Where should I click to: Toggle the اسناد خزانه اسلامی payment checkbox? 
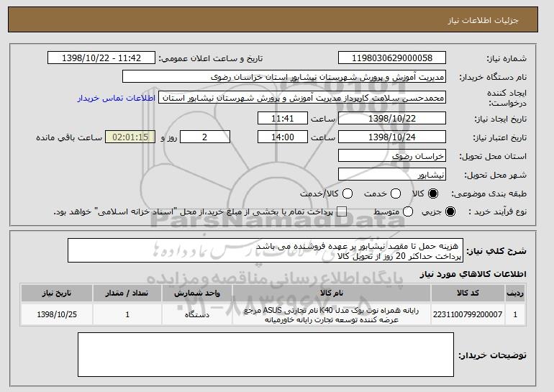click(x=341, y=211)
